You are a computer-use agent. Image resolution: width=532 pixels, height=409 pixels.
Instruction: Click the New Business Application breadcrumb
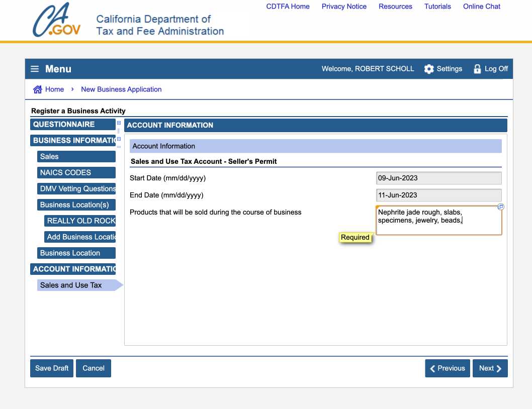pyautogui.click(x=121, y=89)
